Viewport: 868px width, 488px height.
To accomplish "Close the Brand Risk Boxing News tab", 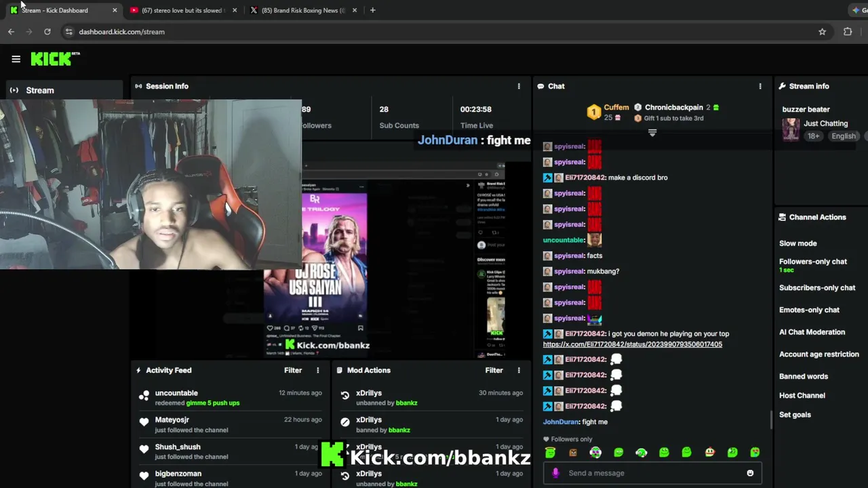I will (354, 10).
